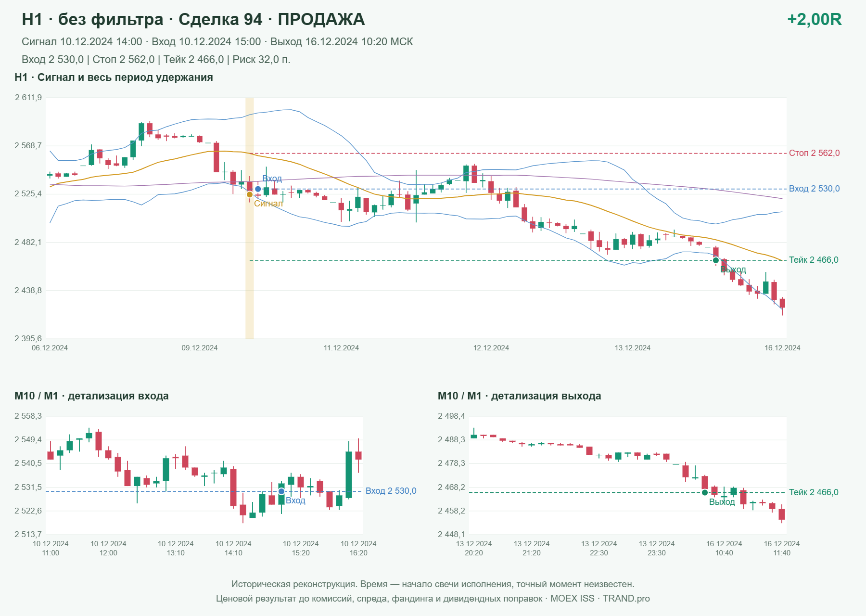
Task: Click the highlighted signal candle band on H1 chart
Action: click(x=250, y=218)
